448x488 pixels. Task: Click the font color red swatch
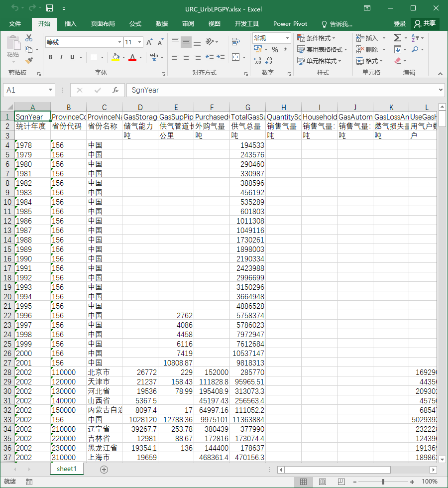pyautogui.click(x=132, y=58)
